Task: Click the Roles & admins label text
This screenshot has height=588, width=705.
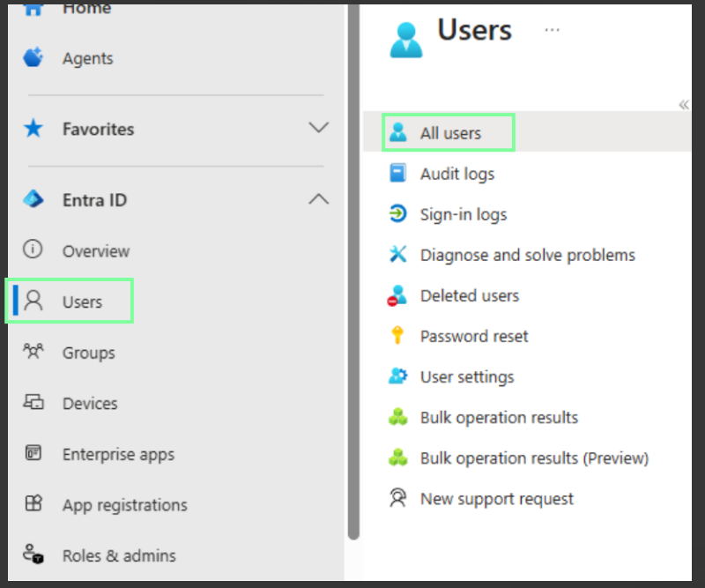Action: (x=119, y=555)
